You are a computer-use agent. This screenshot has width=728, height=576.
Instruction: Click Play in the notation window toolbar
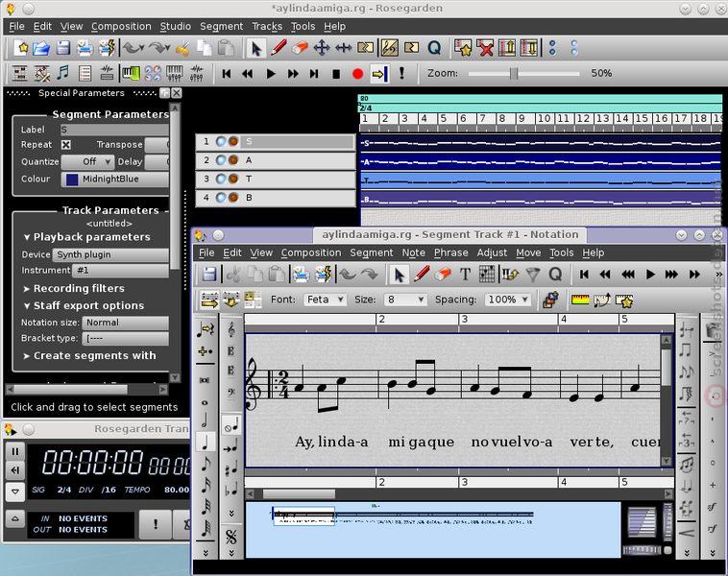tap(650, 275)
